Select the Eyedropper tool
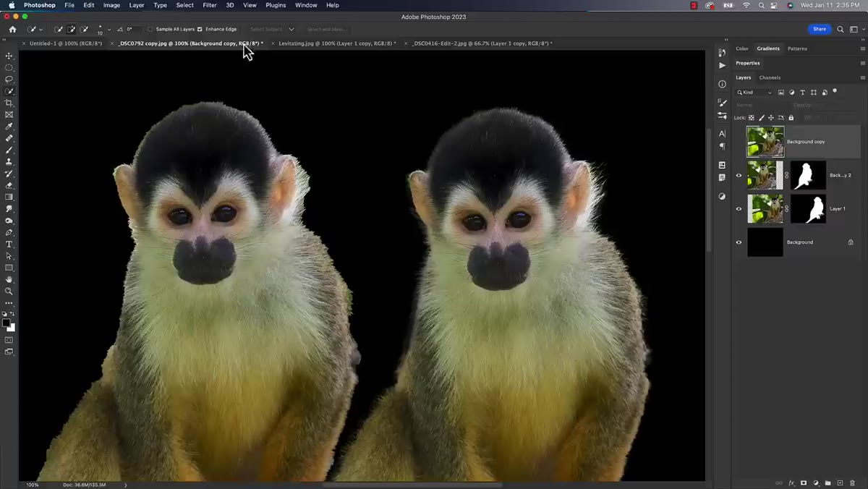Screen dimensions: 868x489 9,127
